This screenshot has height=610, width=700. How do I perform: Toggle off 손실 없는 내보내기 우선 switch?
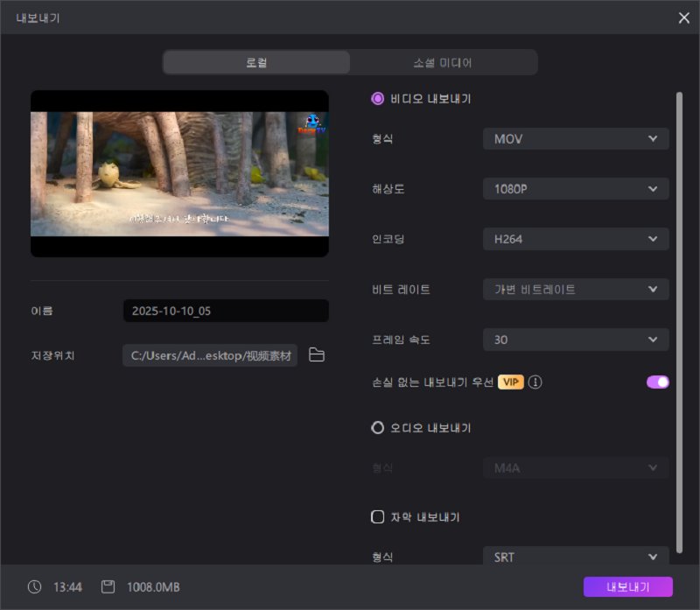[x=657, y=382]
